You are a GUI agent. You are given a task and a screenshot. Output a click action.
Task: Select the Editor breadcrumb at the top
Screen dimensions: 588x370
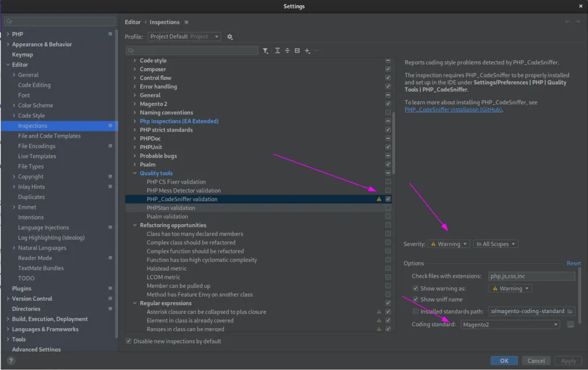click(133, 22)
